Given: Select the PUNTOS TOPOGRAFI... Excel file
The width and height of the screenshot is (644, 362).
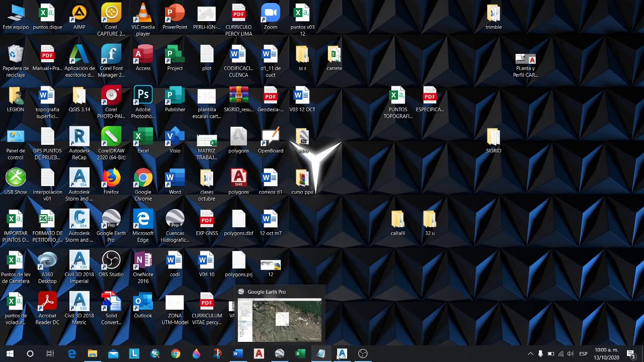Looking at the screenshot, I should point(397,103).
